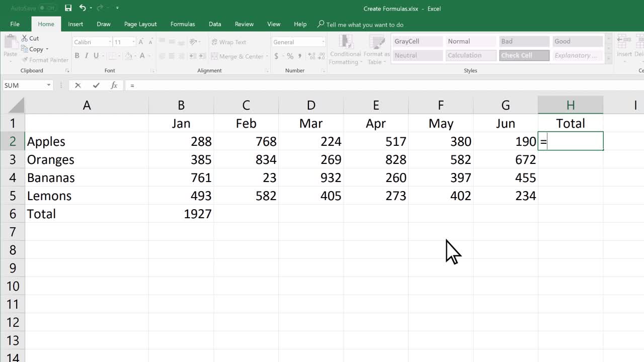Click the formula bar input field
644x362 pixels.
[x=385, y=85]
